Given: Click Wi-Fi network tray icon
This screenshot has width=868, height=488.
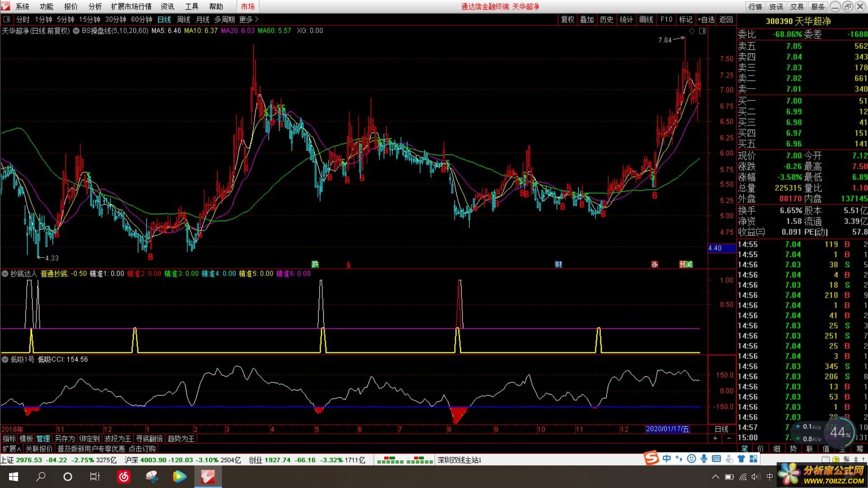Looking at the screenshot, I should 743,477.
